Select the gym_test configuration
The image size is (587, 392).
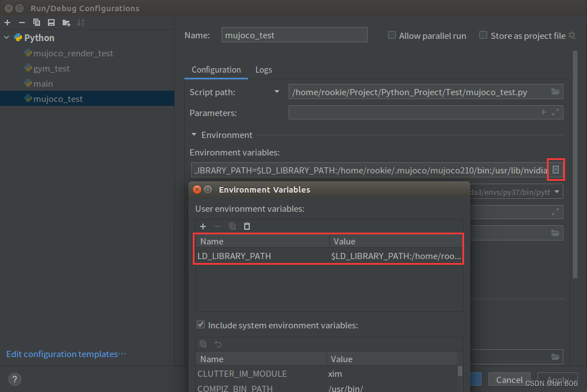point(51,69)
